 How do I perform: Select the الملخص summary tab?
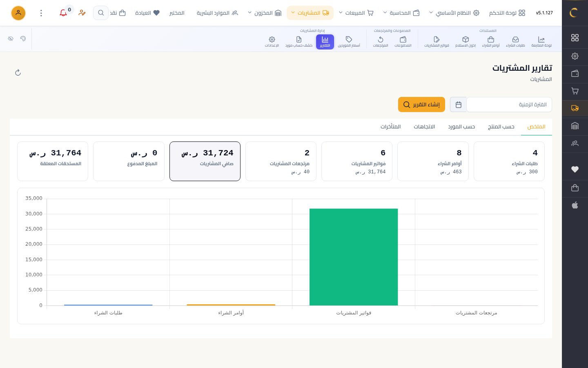pos(537,127)
